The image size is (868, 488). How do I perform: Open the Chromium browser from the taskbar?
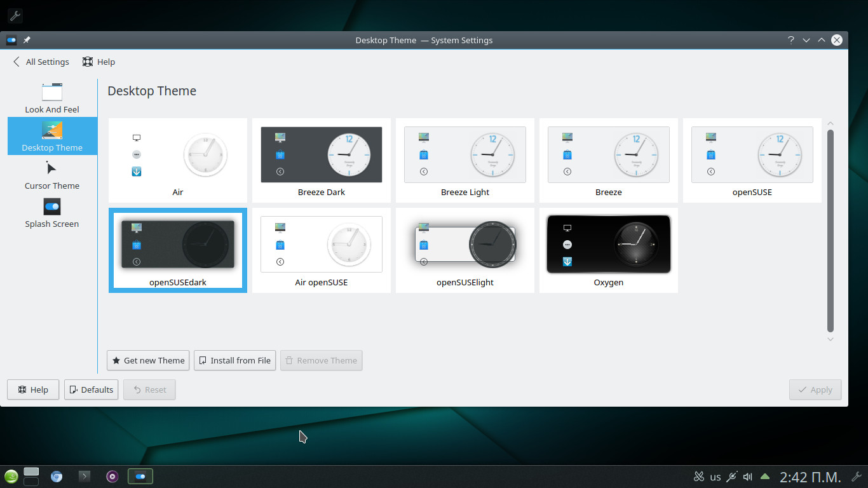tap(57, 477)
